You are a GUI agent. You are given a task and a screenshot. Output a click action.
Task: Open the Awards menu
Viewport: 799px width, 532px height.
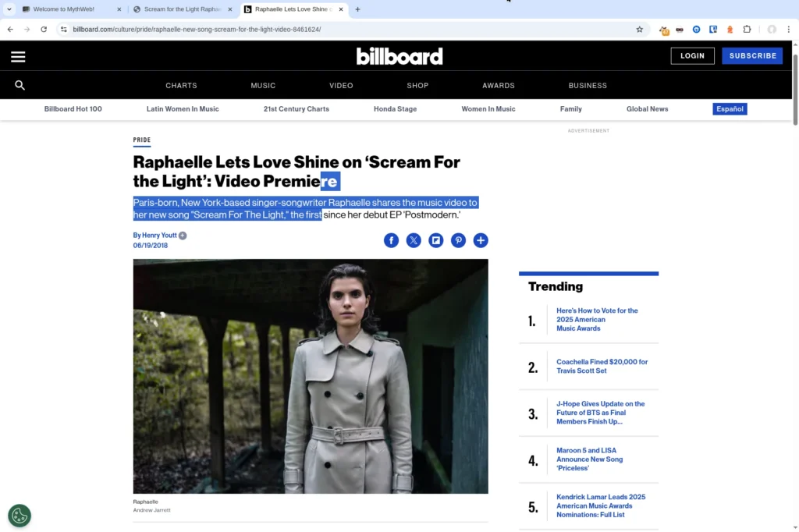[499, 86]
